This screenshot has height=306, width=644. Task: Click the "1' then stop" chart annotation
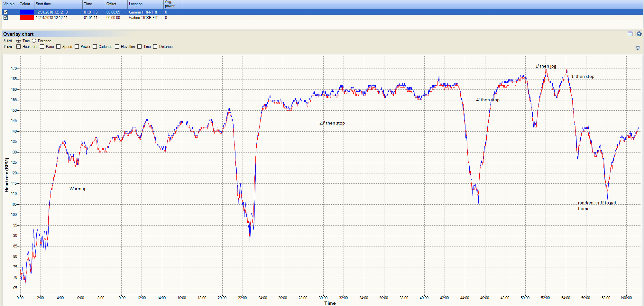pos(583,77)
